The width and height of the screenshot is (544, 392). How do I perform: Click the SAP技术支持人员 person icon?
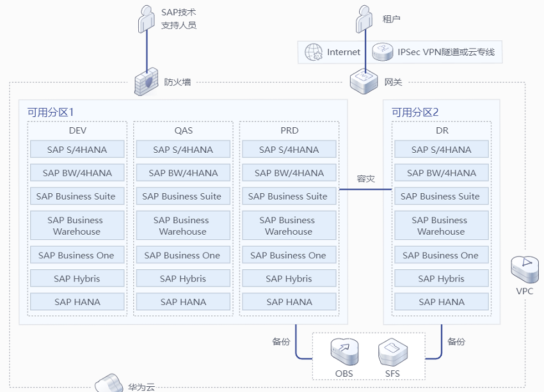coord(147,19)
